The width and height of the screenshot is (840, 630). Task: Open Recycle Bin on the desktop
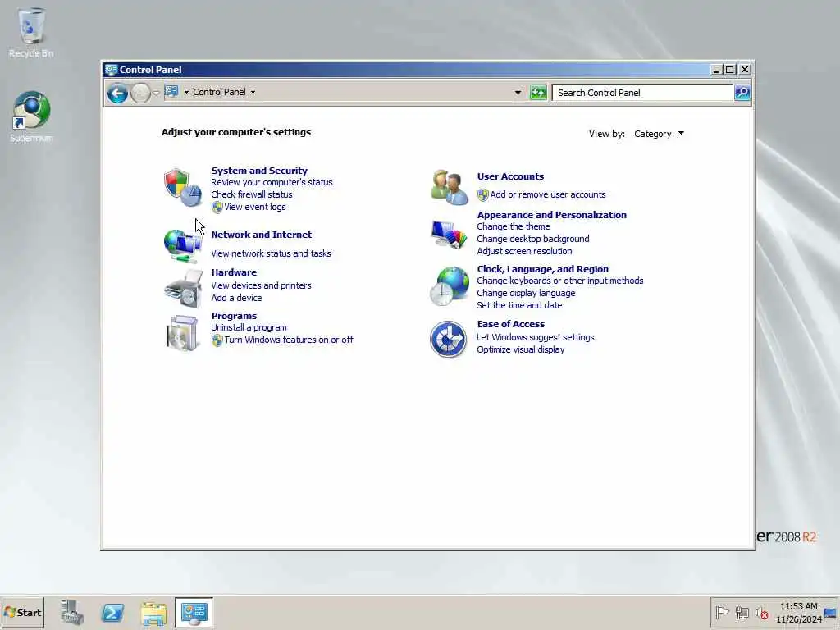pyautogui.click(x=31, y=33)
